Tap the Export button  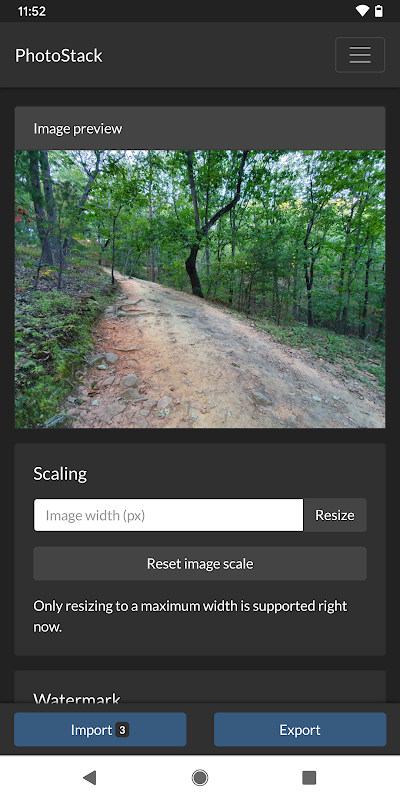click(300, 730)
